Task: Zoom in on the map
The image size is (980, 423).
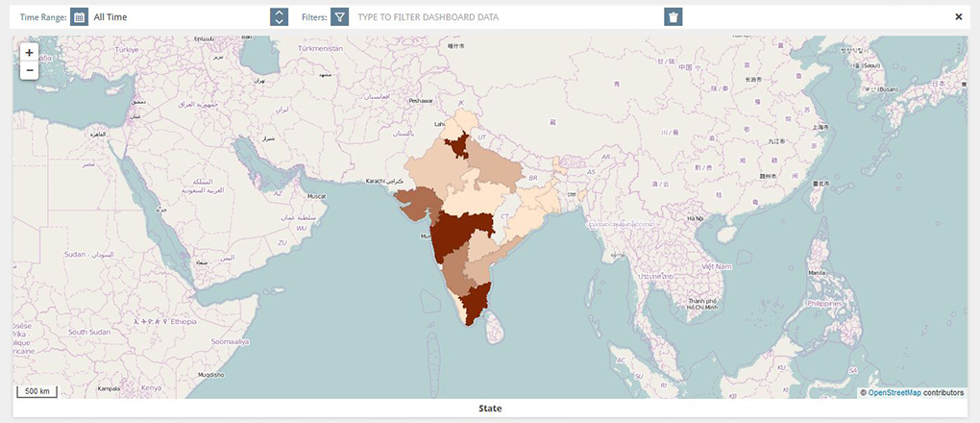Action: [x=30, y=53]
